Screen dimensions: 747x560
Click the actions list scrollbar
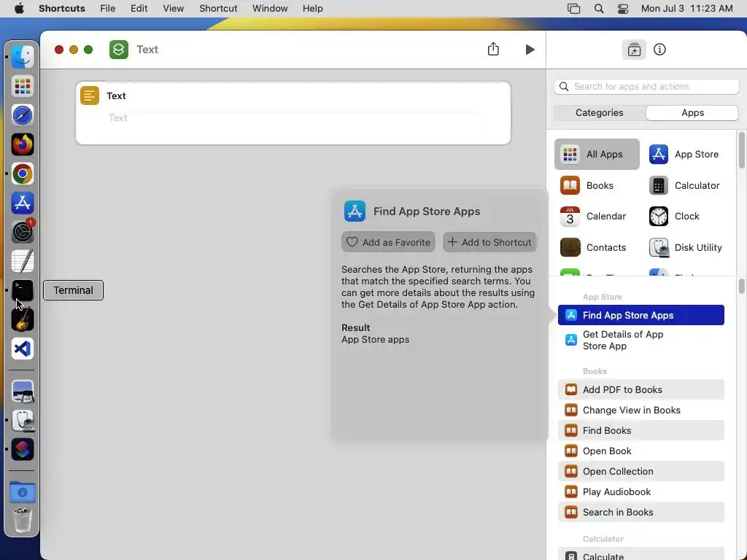[742, 286]
